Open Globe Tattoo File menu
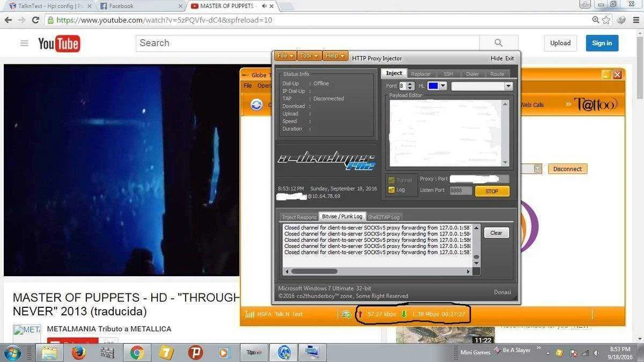 [x=247, y=86]
